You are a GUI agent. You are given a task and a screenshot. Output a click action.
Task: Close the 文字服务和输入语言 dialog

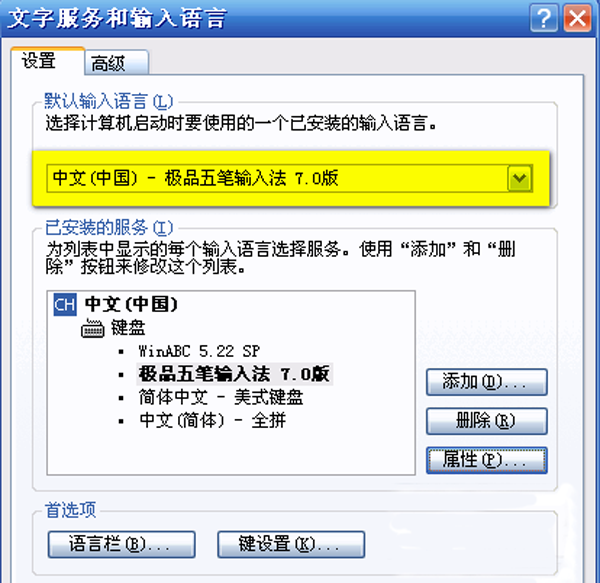(577, 18)
